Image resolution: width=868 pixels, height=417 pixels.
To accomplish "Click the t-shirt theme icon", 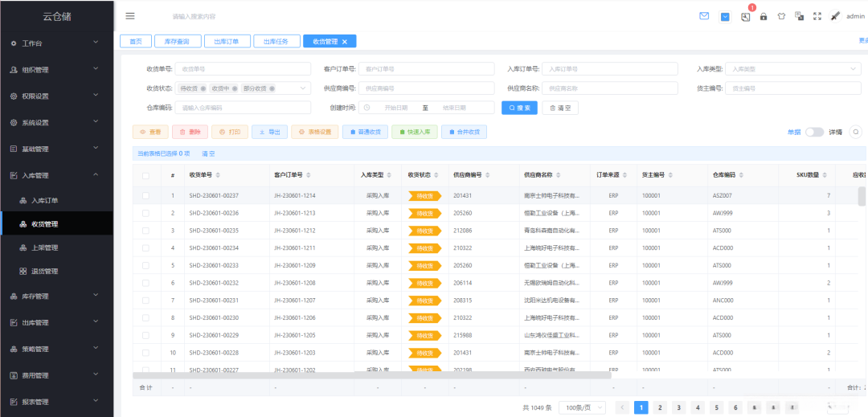I will (781, 16).
